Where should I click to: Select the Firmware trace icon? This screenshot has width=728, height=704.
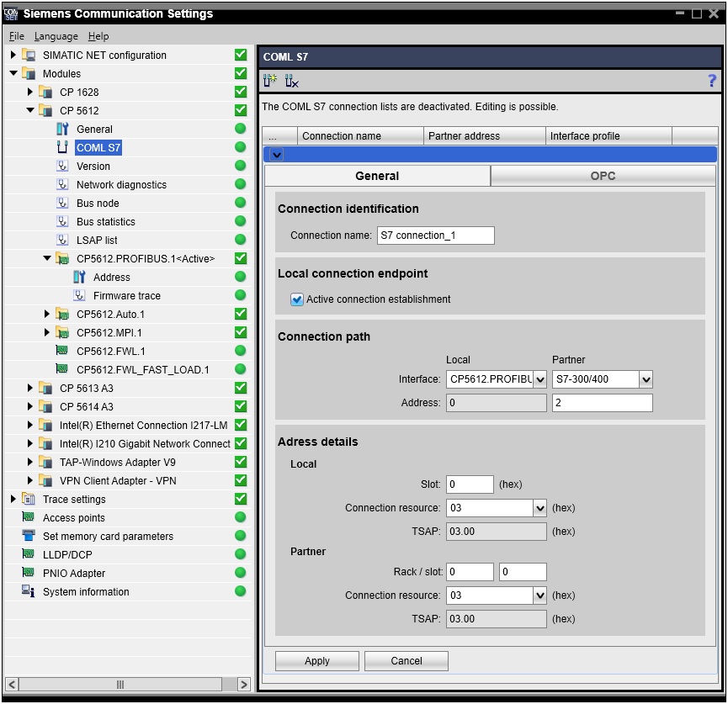pyautogui.click(x=79, y=296)
